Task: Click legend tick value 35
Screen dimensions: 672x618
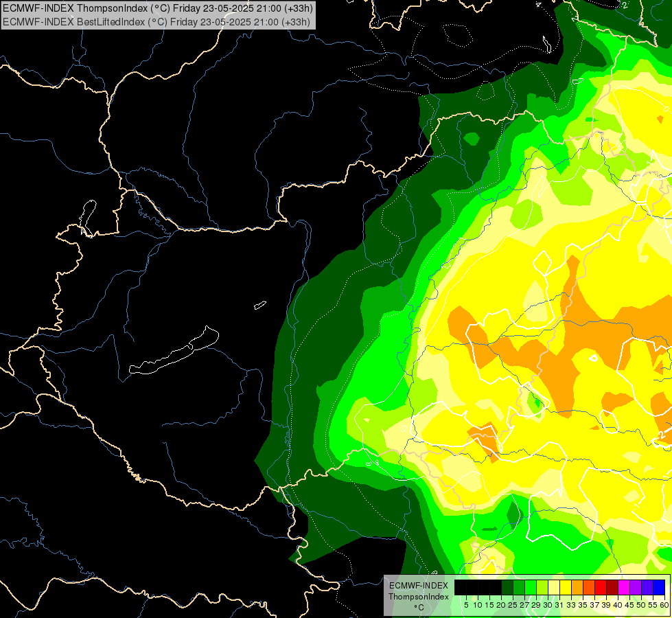Action: [583, 605]
